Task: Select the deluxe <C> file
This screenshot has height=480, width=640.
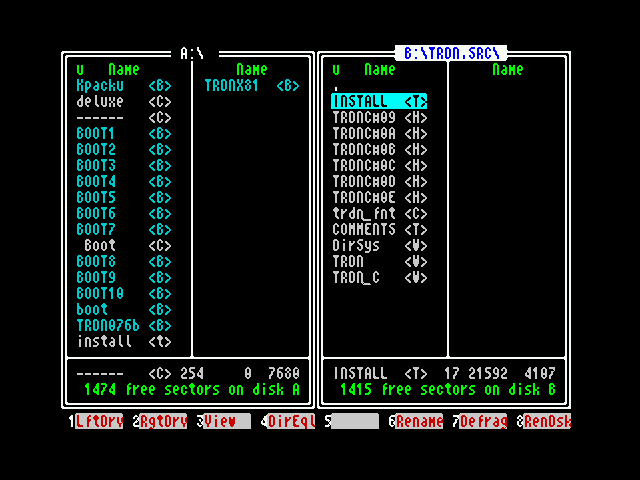Action: click(x=124, y=102)
